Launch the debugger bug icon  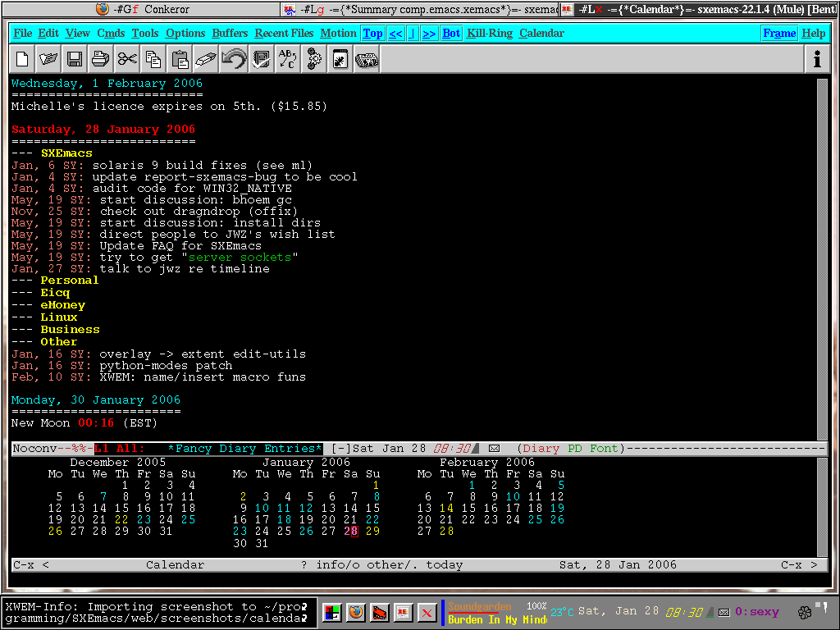pyautogui.click(x=340, y=59)
